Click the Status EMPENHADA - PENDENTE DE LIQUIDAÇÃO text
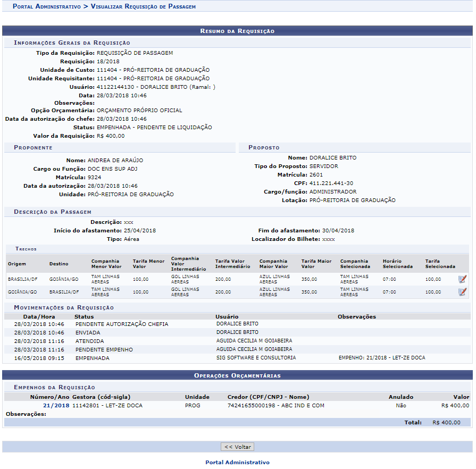Screen dimensions: 476x469 [x=154, y=127]
